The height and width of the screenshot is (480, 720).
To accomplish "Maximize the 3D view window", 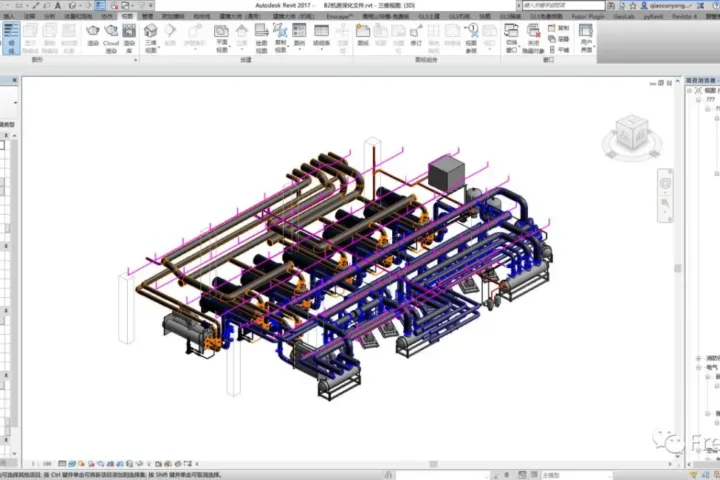I will pos(661,83).
